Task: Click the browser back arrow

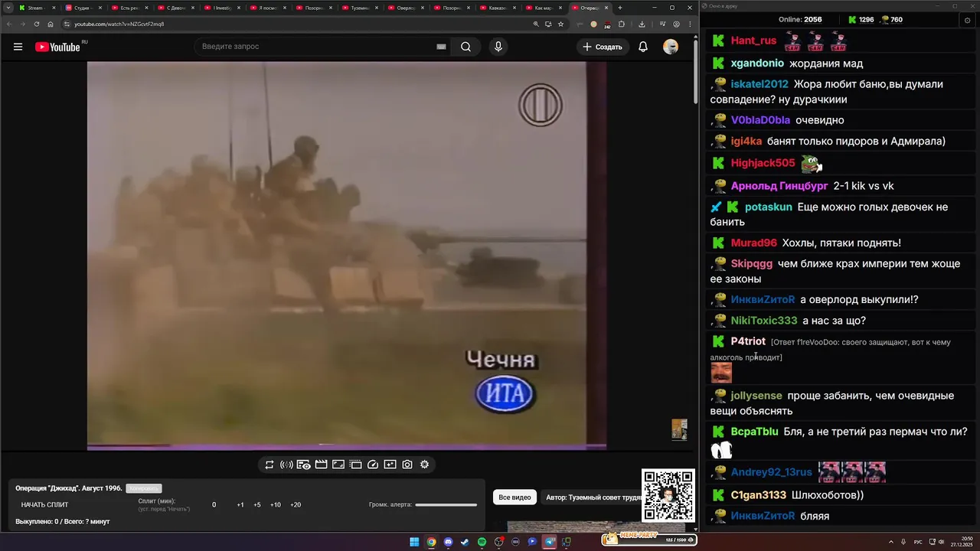Action: [9, 24]
